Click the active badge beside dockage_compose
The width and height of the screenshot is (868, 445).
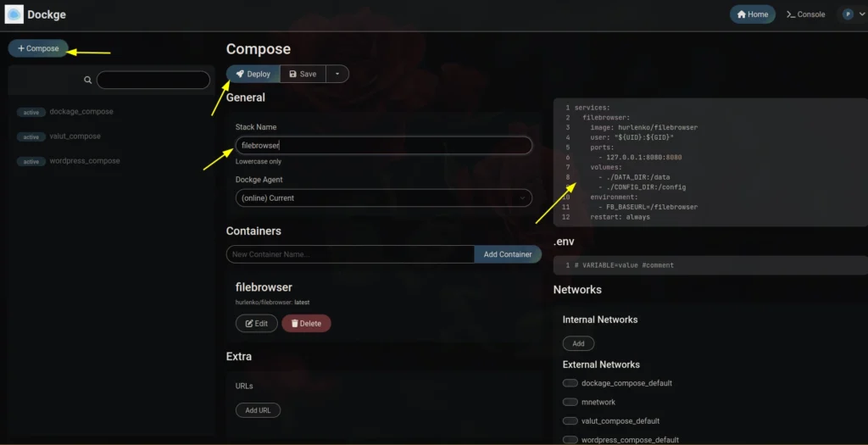tap(31, 113)
